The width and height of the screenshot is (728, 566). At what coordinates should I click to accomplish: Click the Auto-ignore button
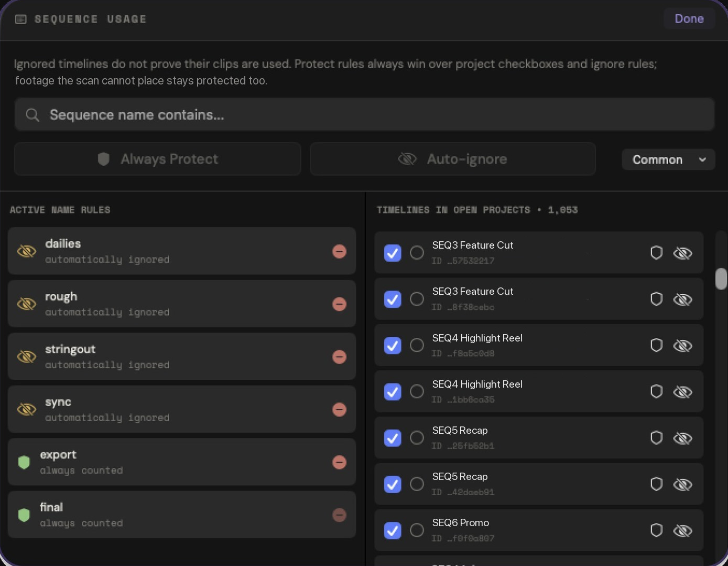[453, 159]
